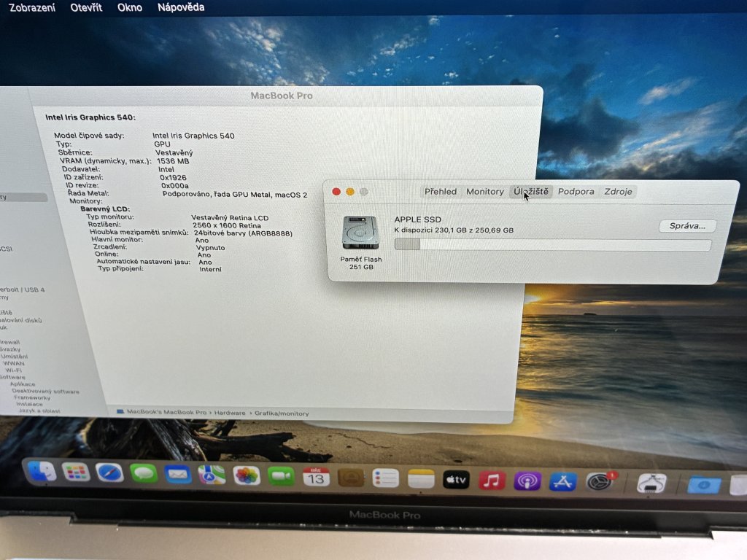Open Reminders app in the Dock
Image resolution: width=747 pixels, height=560 pixels.
385,478
